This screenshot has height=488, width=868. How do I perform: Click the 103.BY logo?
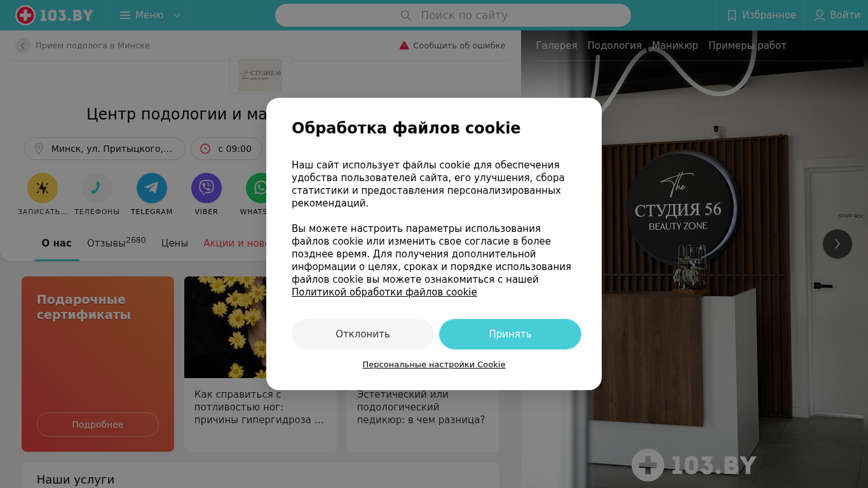pos(54,15)
